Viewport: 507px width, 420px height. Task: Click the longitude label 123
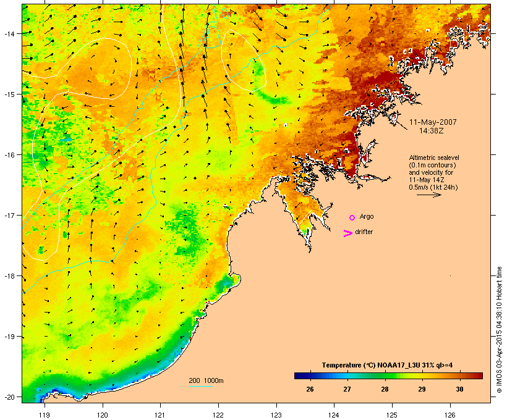tap(276, 415)
